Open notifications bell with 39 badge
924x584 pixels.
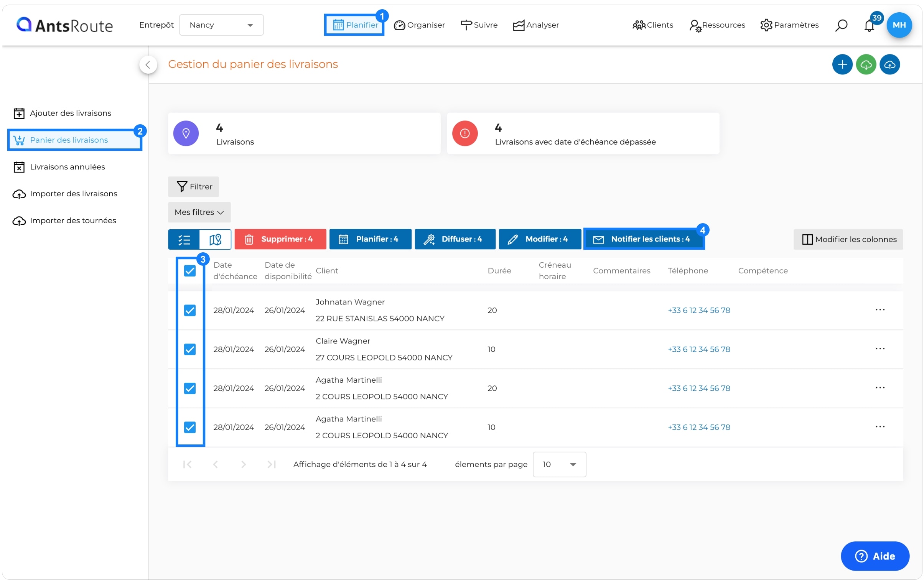click(x=869, y=25)
